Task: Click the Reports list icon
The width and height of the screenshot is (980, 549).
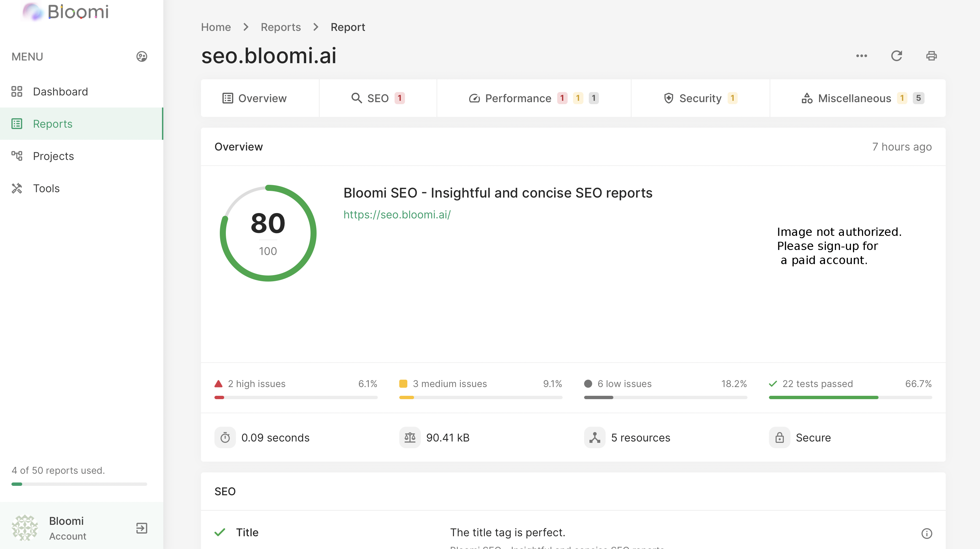Action: 17,124
